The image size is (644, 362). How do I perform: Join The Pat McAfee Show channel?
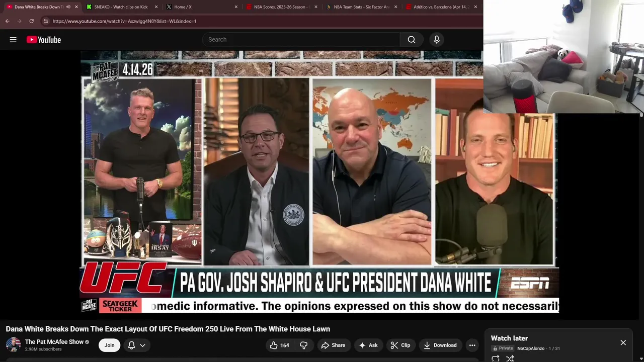click(109, 345)
